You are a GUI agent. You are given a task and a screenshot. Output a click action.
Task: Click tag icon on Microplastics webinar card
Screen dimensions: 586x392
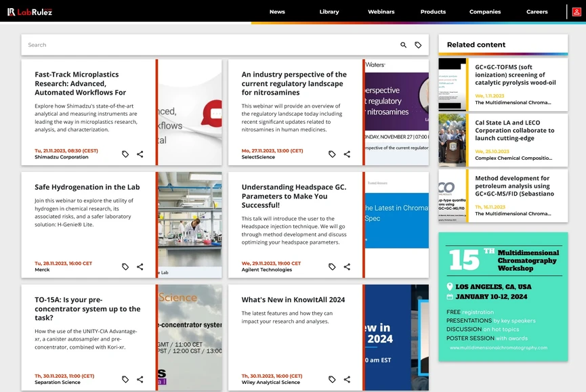pos(125,154)
